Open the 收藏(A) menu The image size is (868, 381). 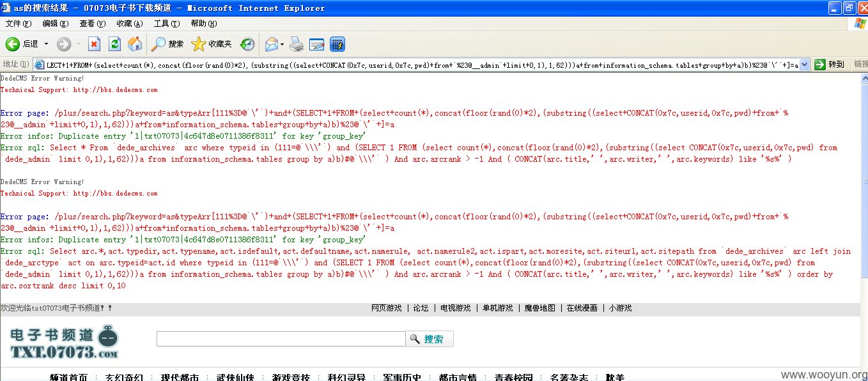pos(130,24)
